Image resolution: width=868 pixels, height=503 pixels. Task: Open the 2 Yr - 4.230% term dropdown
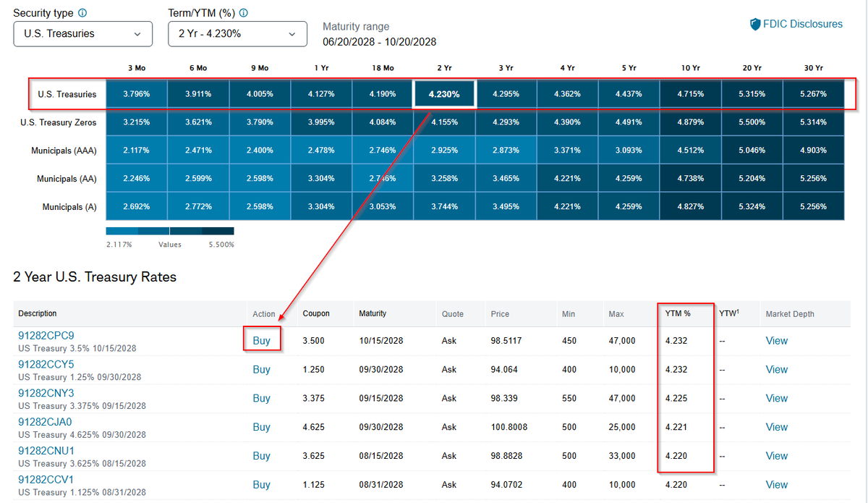[x=237, y=33]
